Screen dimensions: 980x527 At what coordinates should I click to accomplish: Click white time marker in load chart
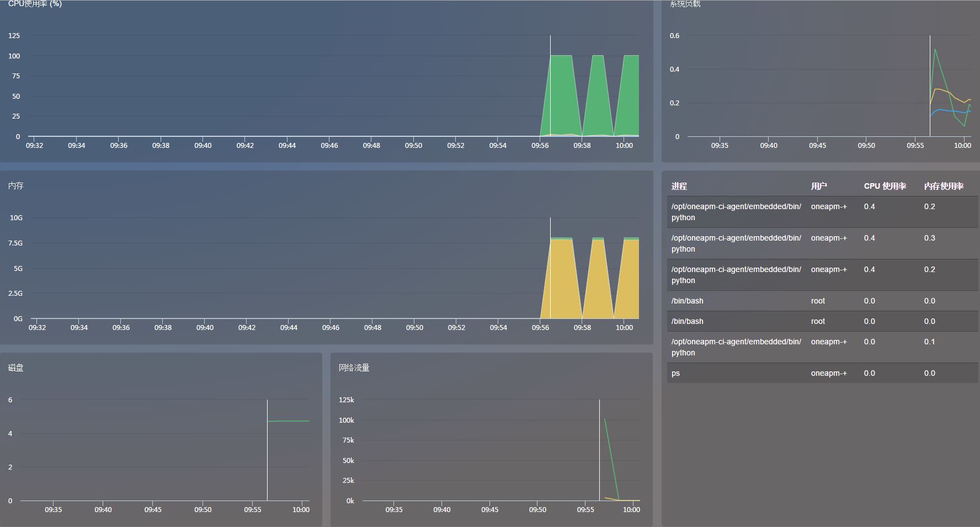pos(930,86)
